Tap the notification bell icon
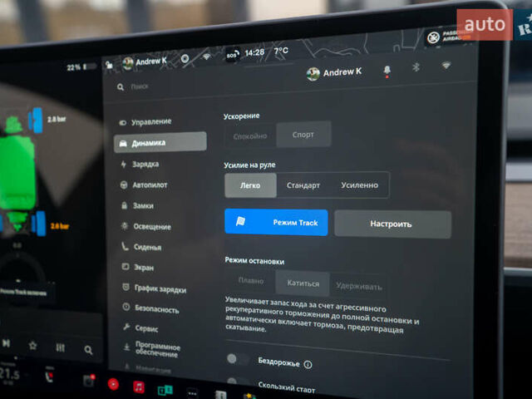 387,71
